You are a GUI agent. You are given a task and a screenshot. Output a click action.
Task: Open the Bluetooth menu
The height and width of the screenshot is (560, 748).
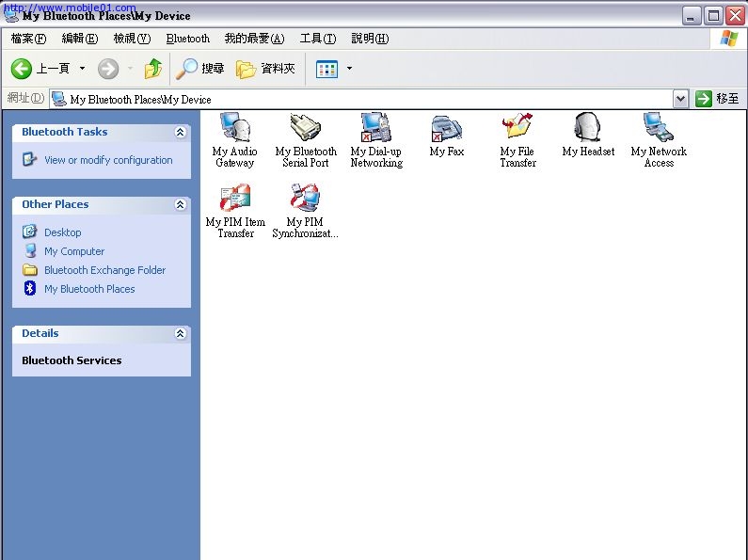click(x=188, y=39)
